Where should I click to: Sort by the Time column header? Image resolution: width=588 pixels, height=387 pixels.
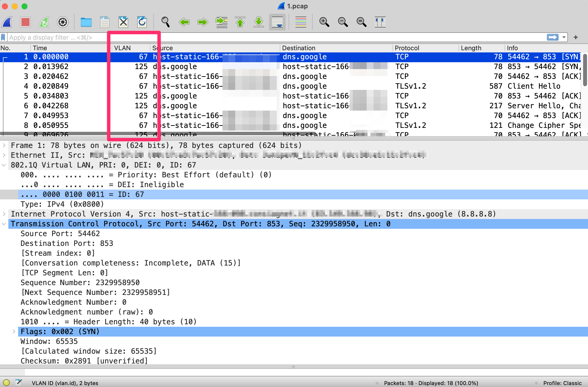[71, 48]
